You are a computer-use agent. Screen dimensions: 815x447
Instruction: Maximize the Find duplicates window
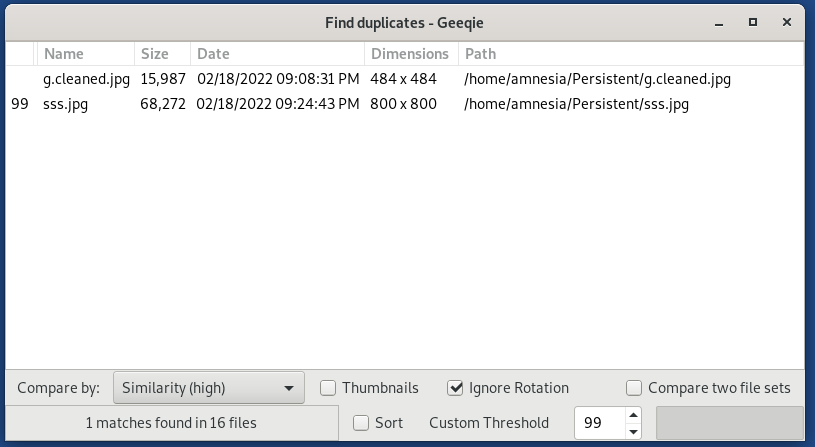pos(753,22)
